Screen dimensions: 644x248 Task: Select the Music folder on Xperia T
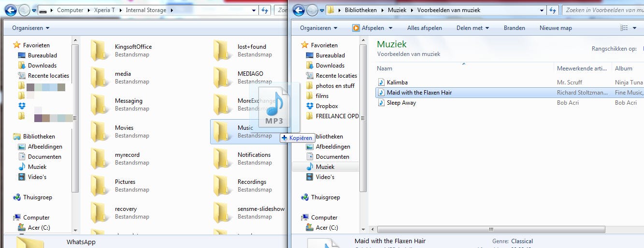[x=249, y=132]
